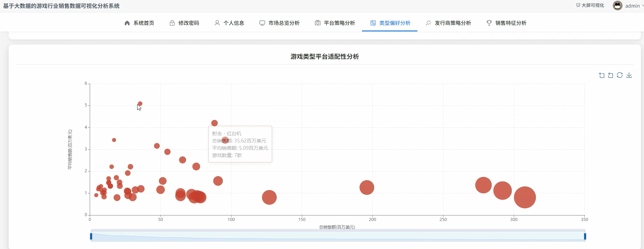
Task: Click the admin avatar picture
Action: (x=618, y=6)
